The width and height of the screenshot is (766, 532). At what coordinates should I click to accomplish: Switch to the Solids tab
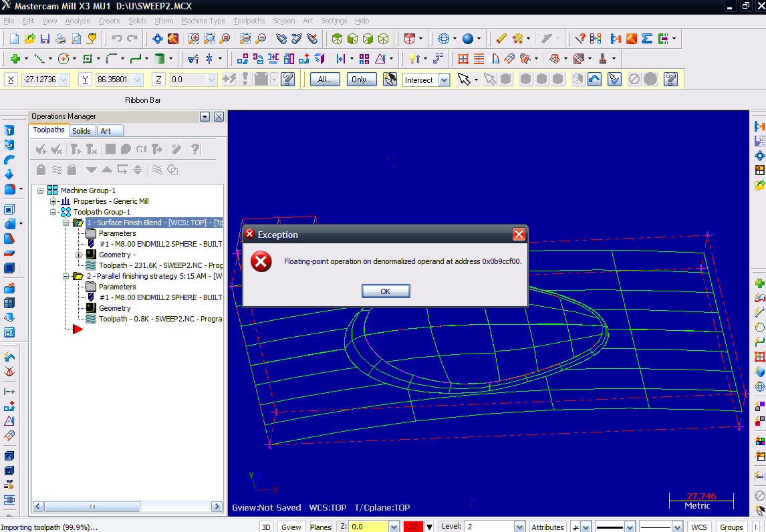coord(82,130)
